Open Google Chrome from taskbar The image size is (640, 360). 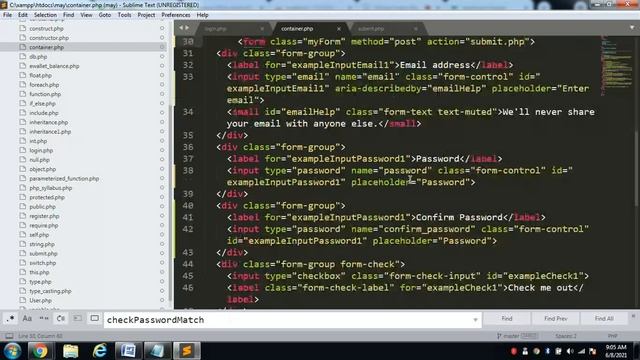(x=40, y=351)
